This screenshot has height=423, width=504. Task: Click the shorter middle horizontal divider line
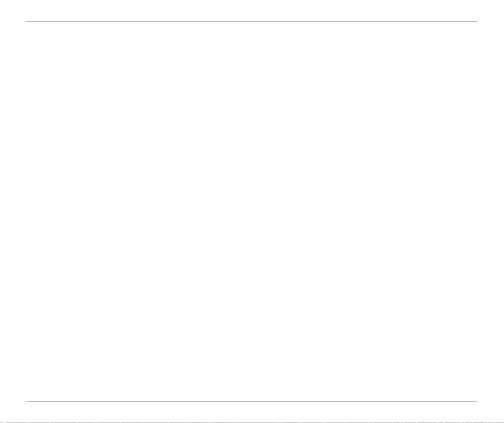(x=223, y=193)
